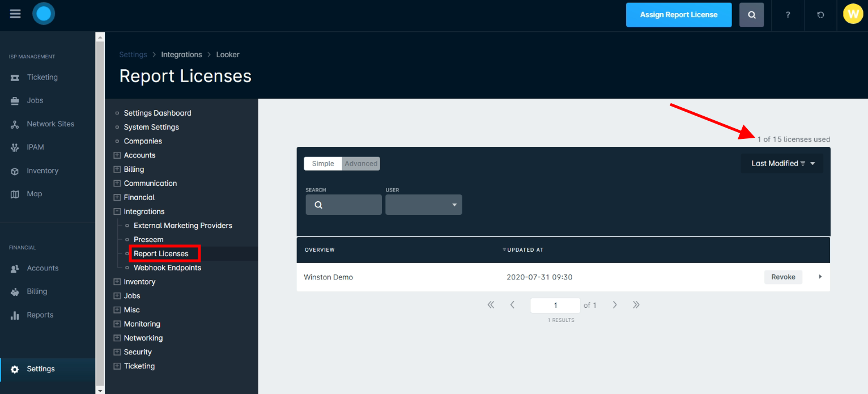Open Webhook Endpoints item
Screen dimensions: 868x394
(x=167, y=268)
